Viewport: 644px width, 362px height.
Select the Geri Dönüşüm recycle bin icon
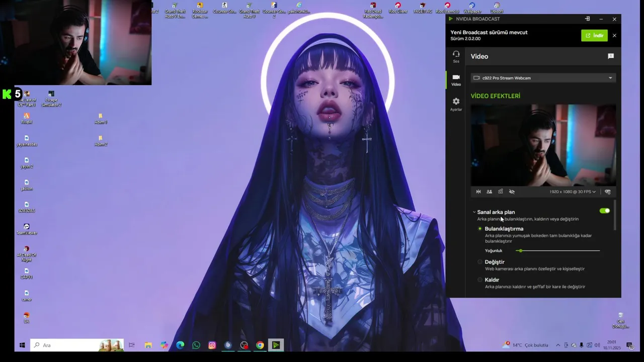[x=620, y=320]
